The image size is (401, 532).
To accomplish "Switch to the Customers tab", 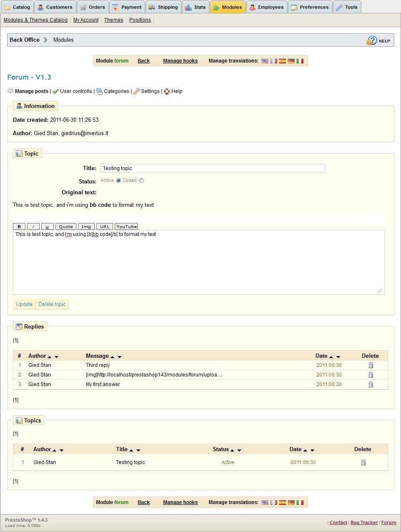I will (x=55, y=7).
